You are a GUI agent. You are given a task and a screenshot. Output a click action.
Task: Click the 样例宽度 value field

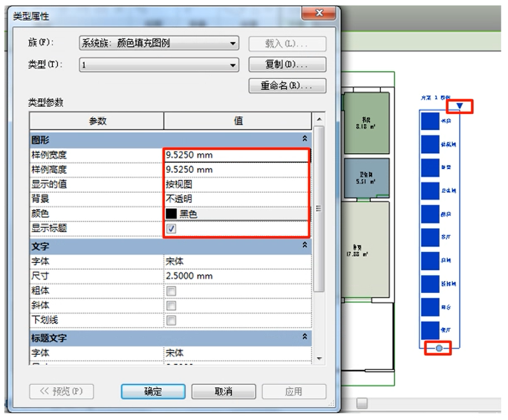coord(236,155)
